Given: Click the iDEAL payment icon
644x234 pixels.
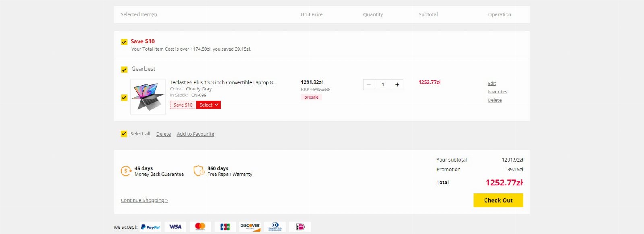Looking at the screenshot, I should click(300, 227).
